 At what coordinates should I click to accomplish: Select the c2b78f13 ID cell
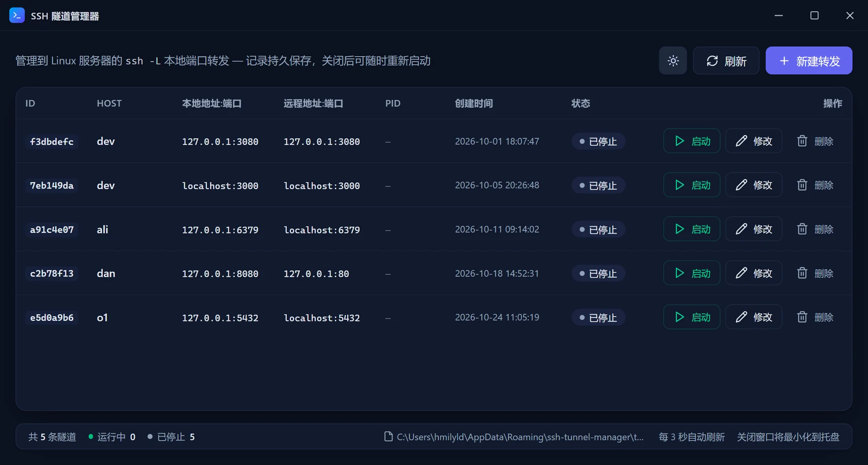pos(52,273)
